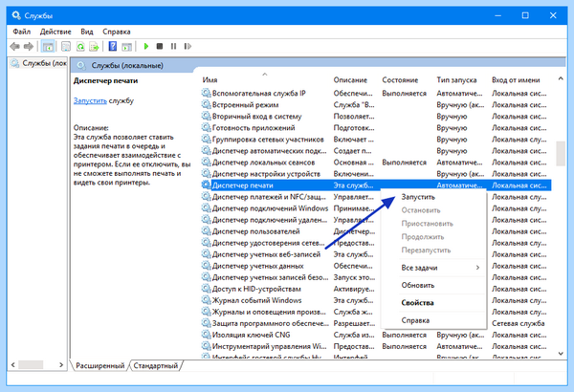Click the gear icon of Доступ к HID-устройствам

[206, 289]
